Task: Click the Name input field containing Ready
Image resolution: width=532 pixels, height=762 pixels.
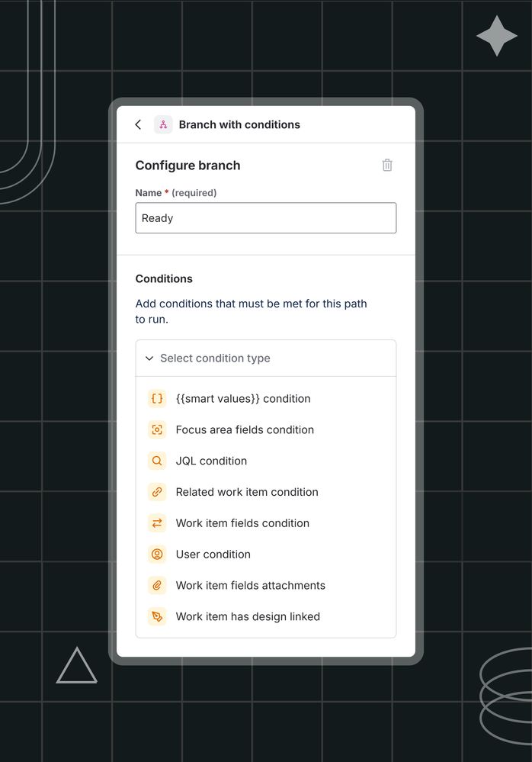Action: [266, 217]
